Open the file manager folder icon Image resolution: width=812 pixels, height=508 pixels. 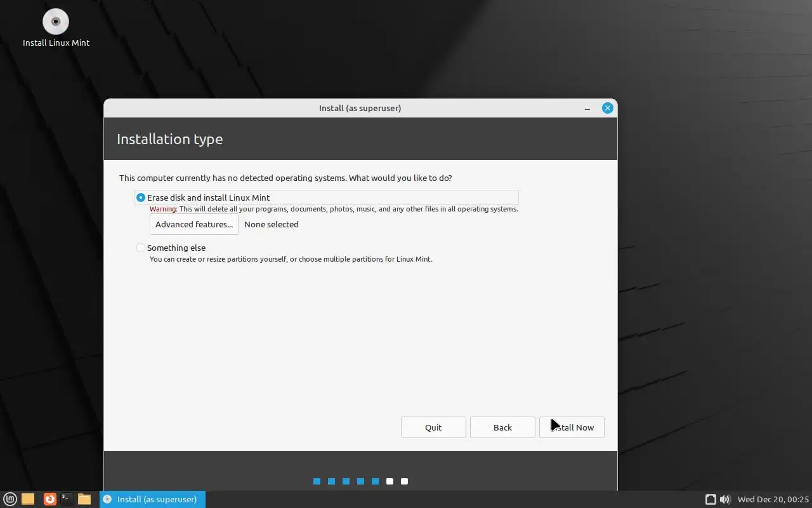coord(84,499)
